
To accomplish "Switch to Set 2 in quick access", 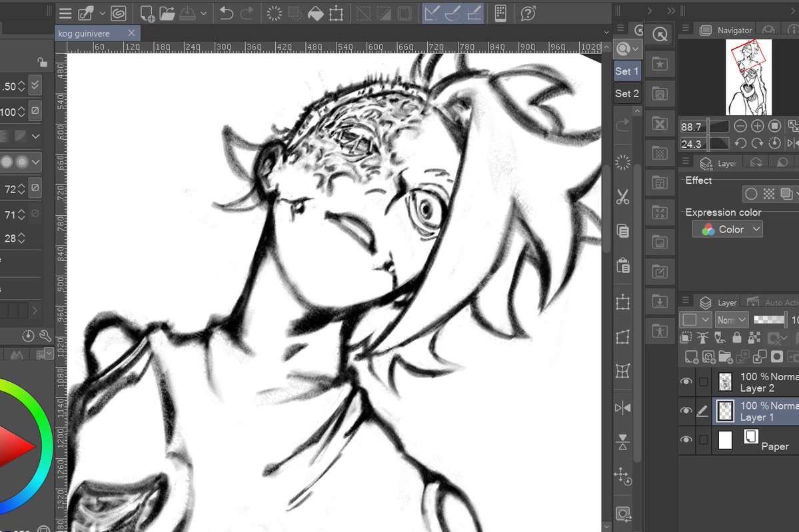I will [627, 94].
